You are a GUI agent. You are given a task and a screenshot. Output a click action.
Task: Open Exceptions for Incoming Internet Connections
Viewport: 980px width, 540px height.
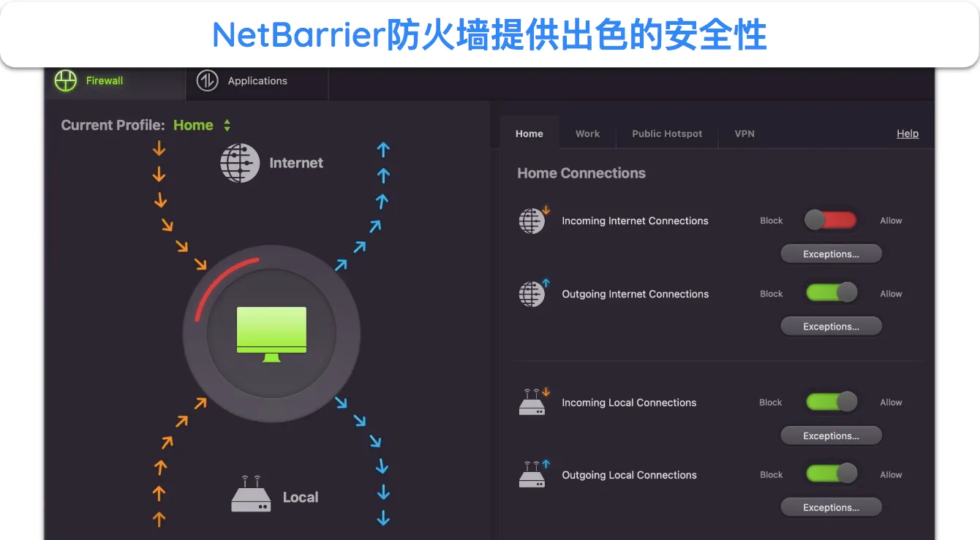tap(831, 254)
